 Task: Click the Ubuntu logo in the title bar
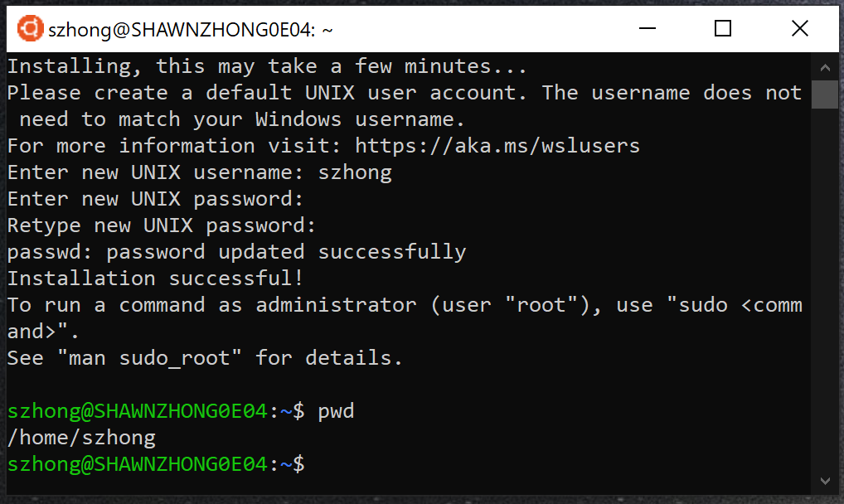[x=30, y=29]
